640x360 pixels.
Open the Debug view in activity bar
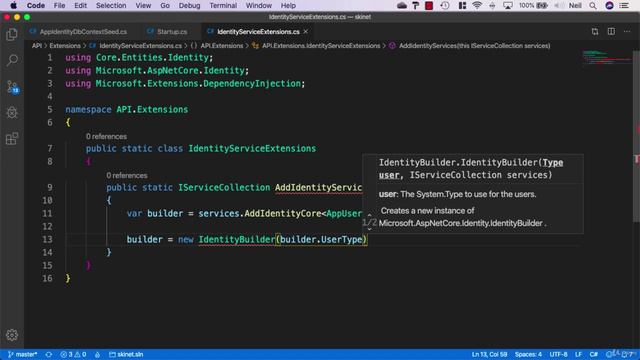(12, 113)
